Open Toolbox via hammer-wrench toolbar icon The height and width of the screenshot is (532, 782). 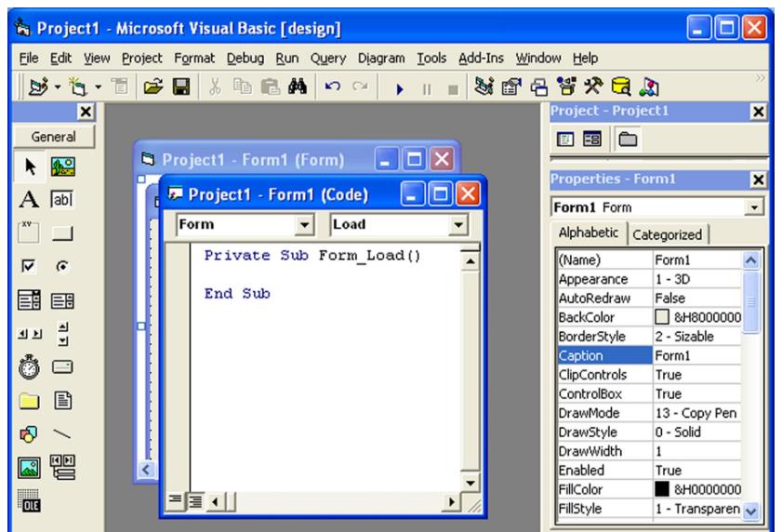click(x=593, y=86)
